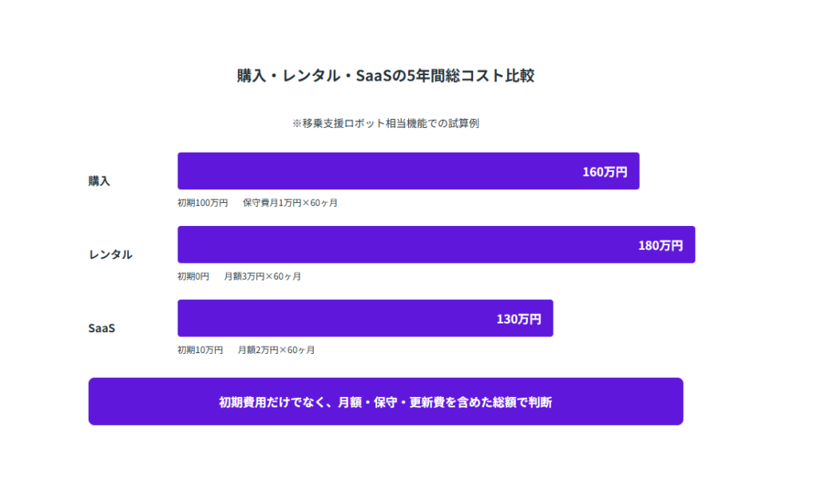This screenshot has height=504, width=818.
Task: Click the 月額3万円×60ヶ月 text
Action: pos(262,276)
